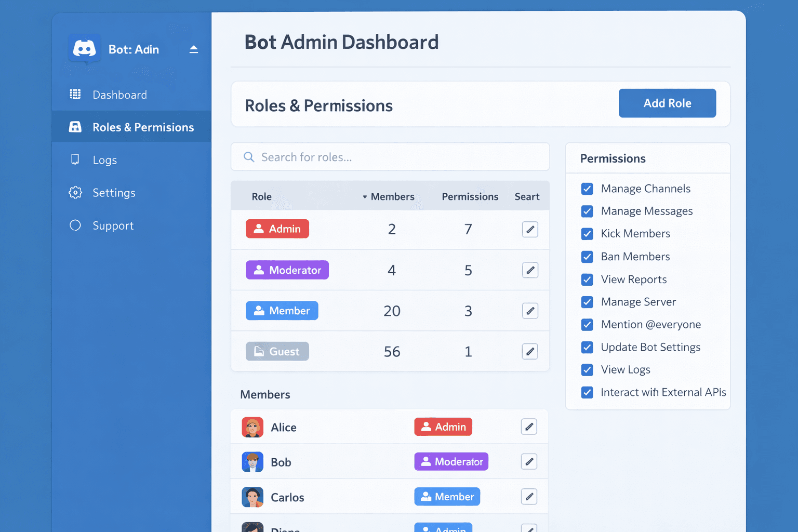Toggle the Ban Members checkbox
This screenshot has width=798, height=532.
(587, 257)
